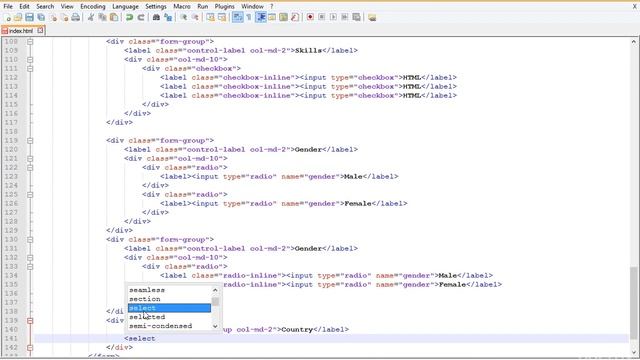Save the file using the Save icon
The height and width of the screenshot is (360, 640).
(29, 18)
